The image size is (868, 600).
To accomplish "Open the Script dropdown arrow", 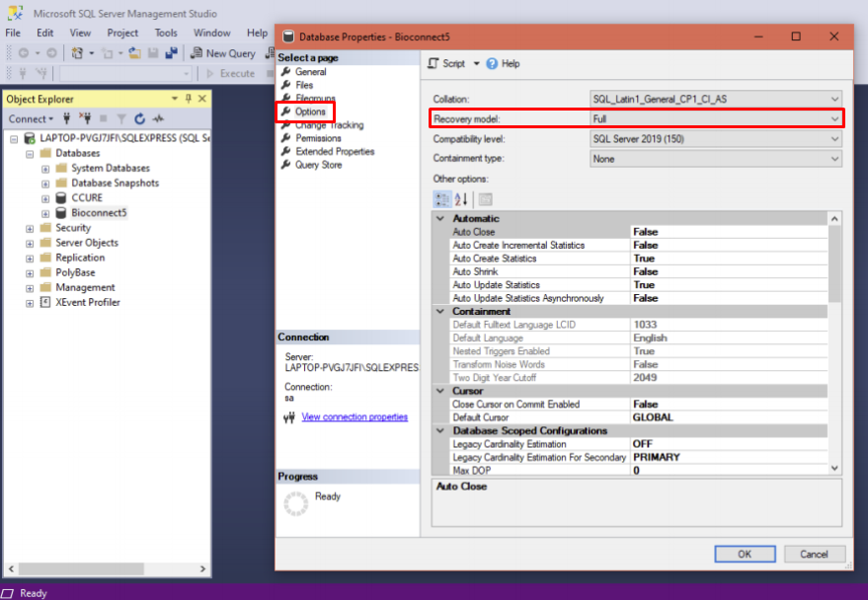I will [x=476, y=63].
